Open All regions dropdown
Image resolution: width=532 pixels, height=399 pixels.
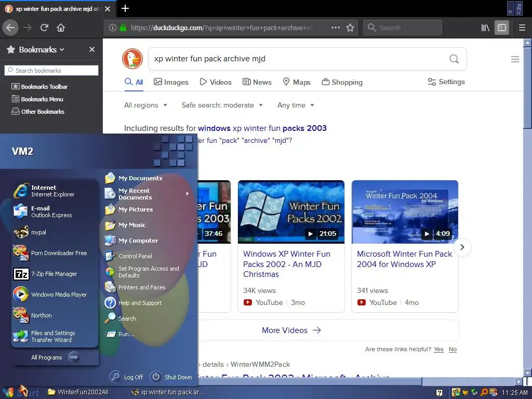145,105
